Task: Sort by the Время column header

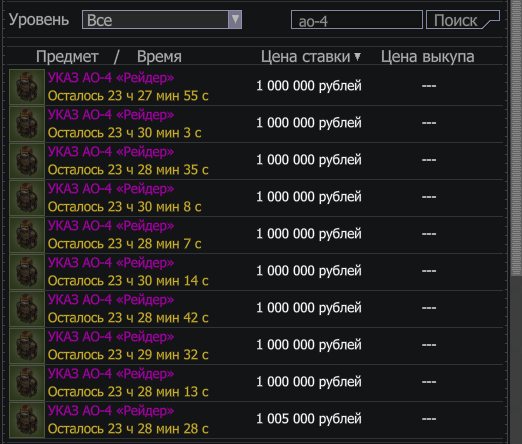Action: tap(159, 57)
